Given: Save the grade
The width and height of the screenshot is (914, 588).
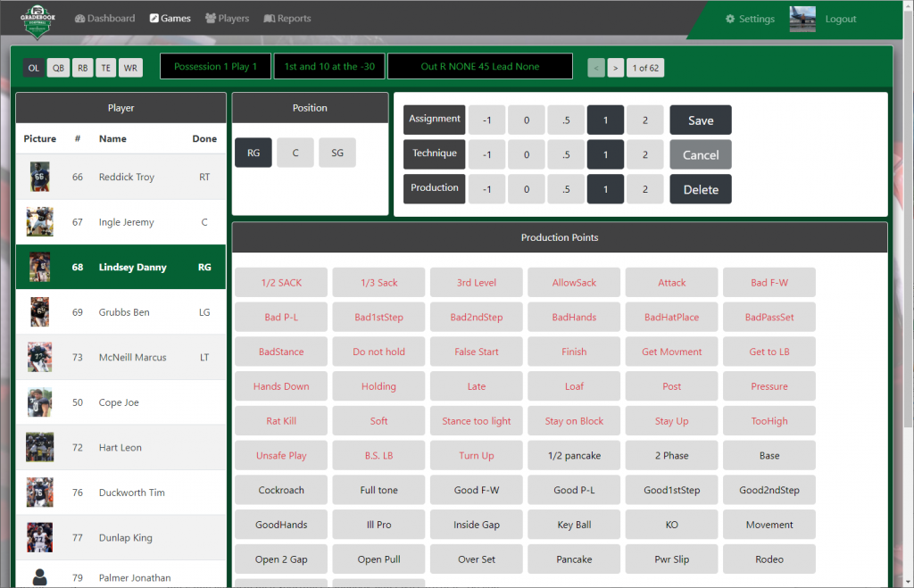Looking at the screenshot, I should [x=701, y=120].
